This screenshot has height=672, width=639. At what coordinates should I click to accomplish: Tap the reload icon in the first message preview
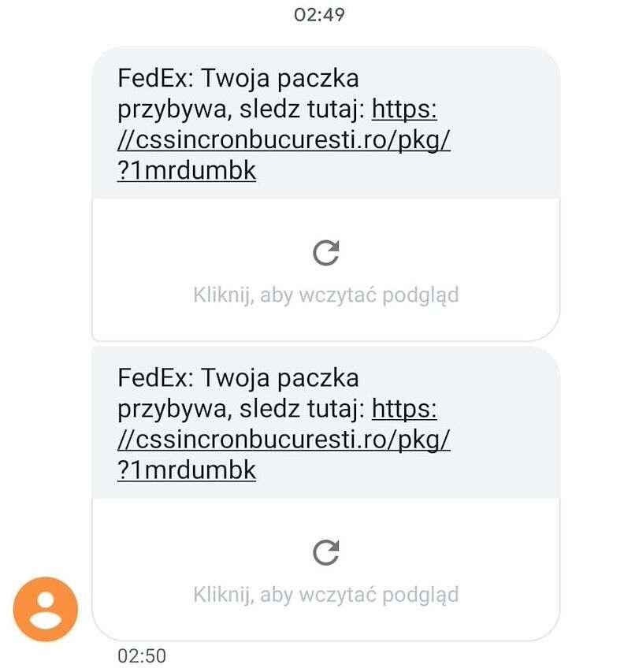coord(325,253)
